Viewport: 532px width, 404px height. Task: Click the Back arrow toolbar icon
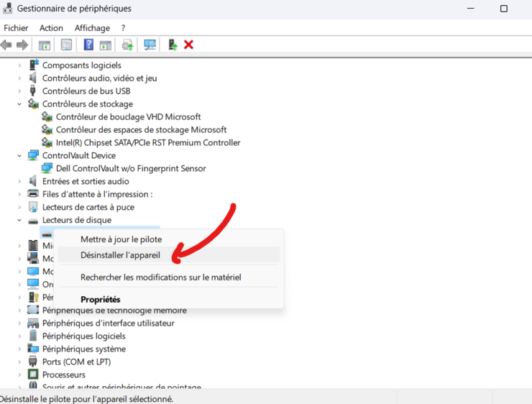pyautogui.click(x=6, y=45)
